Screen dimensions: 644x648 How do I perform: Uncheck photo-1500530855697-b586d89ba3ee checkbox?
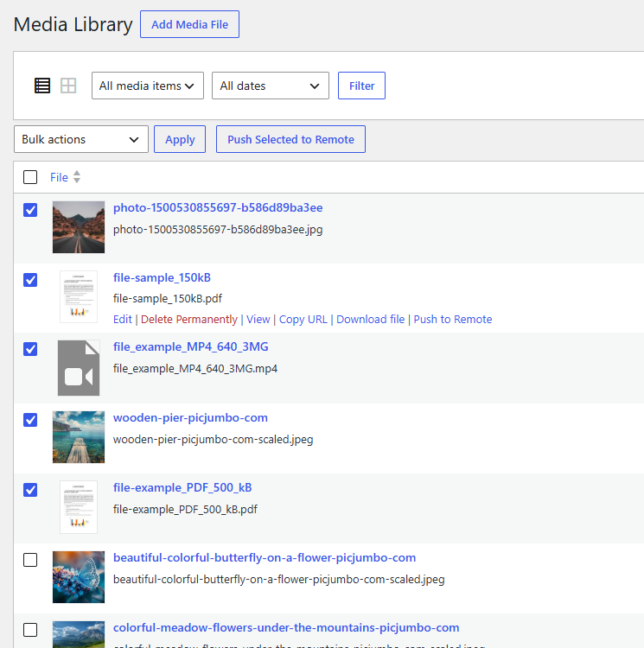[30, 210]
